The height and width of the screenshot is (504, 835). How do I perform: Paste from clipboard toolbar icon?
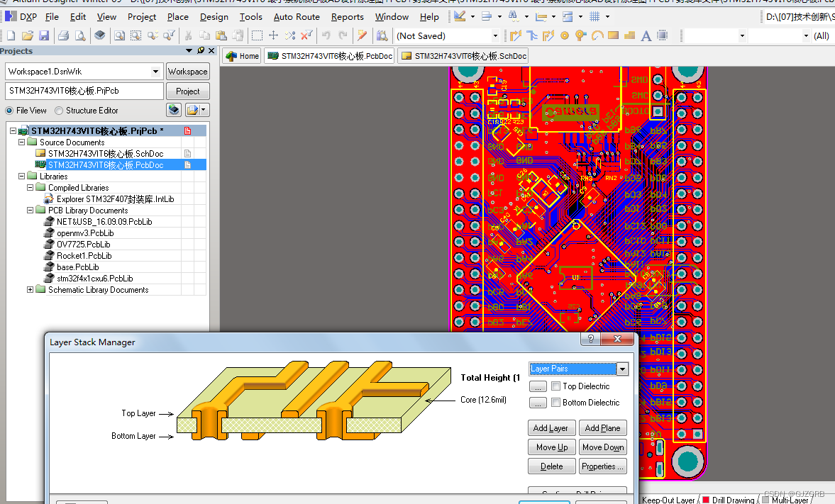click(x=221, y=35)
